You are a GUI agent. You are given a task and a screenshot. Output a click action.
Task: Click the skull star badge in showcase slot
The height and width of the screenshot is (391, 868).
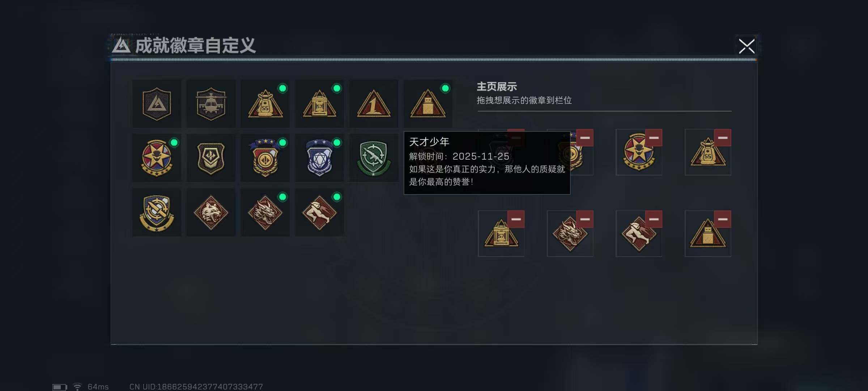(639, 153)
